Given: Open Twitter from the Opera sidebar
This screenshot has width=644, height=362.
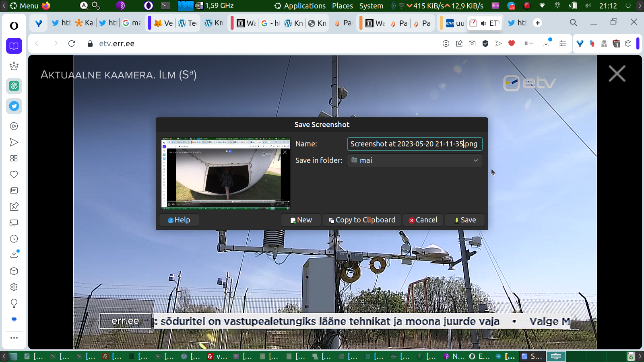Looking at the screenshot, I should (14, 106).
